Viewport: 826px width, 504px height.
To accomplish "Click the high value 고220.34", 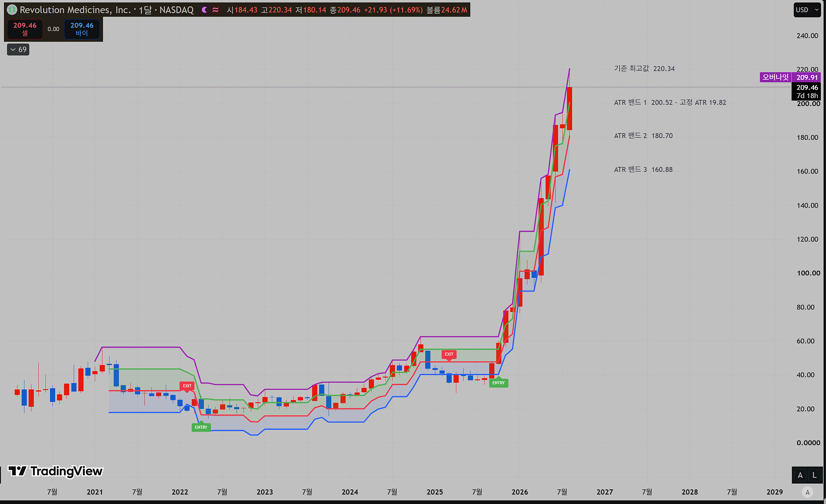I will 277,10.
